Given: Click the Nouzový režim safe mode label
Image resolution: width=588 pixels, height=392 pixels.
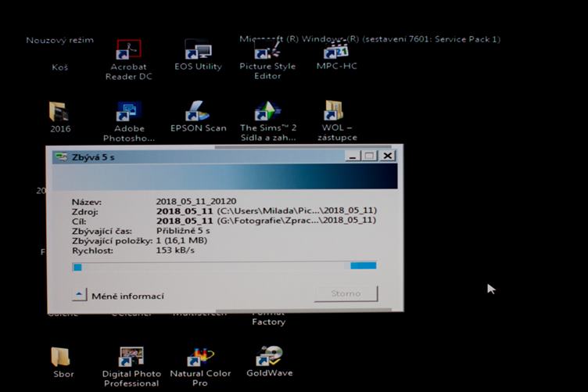Looking at the screenshot, I should click(x=60, y=40).
